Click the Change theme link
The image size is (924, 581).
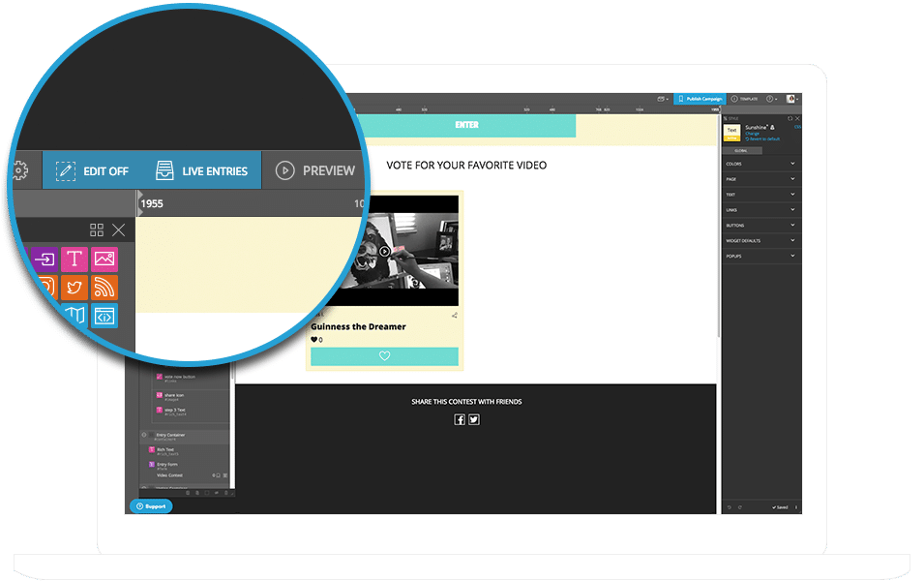pyautogui.click(x=750, y=134)
